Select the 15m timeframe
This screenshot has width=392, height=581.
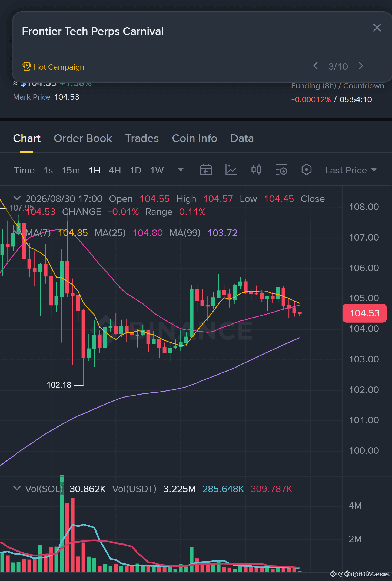pyautogui.click(x=71, y=170)
